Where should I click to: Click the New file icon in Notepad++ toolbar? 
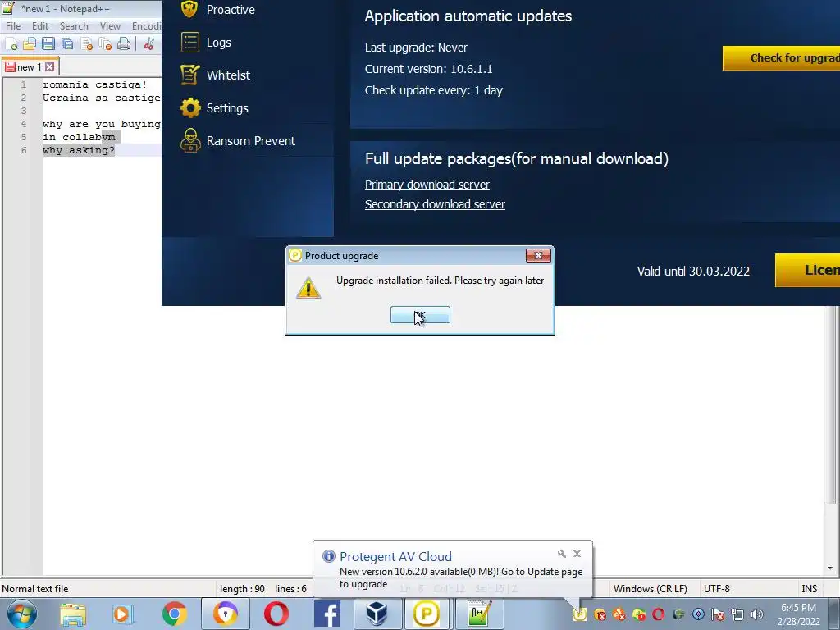point(11,44)
